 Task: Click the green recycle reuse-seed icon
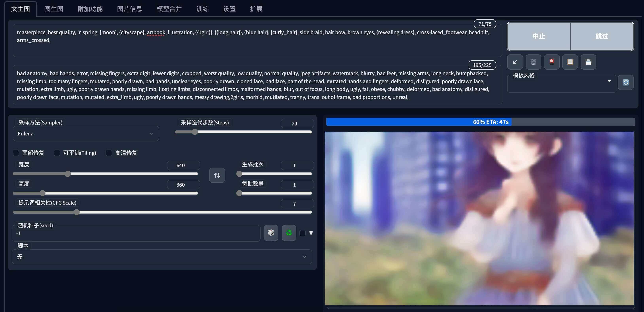coord(289,233)
